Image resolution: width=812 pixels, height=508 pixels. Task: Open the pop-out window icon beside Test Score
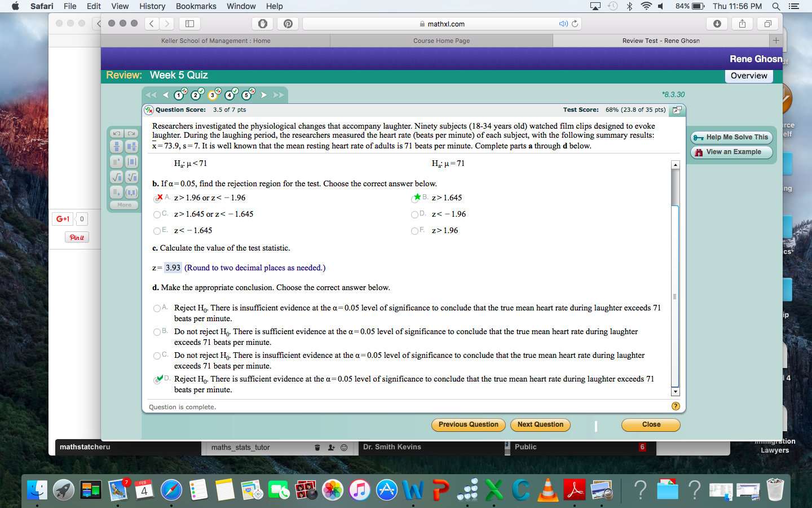pos(677,110)
